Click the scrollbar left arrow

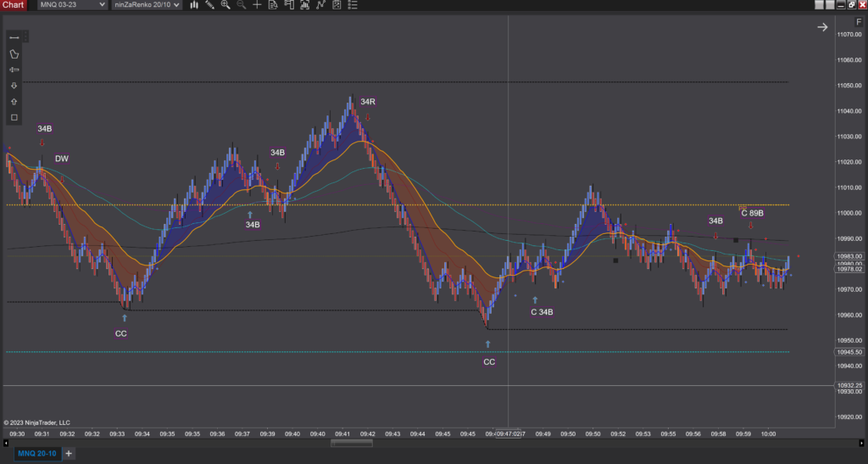6,443
